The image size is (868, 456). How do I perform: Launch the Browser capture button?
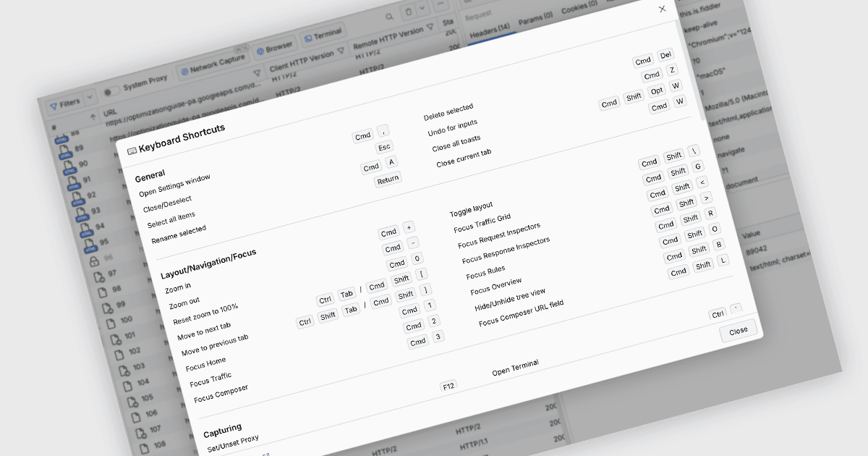(275, 48)
